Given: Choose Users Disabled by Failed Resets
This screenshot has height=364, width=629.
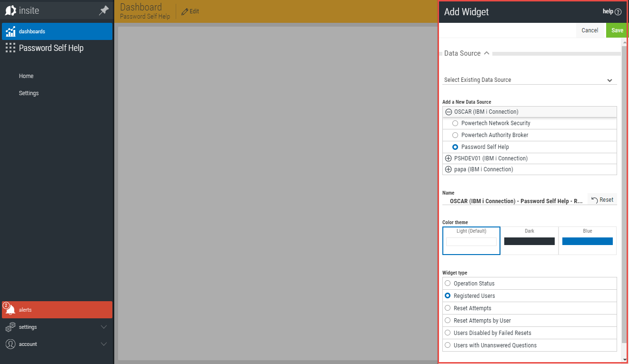Looking at the screenshot, I should 448,333.
